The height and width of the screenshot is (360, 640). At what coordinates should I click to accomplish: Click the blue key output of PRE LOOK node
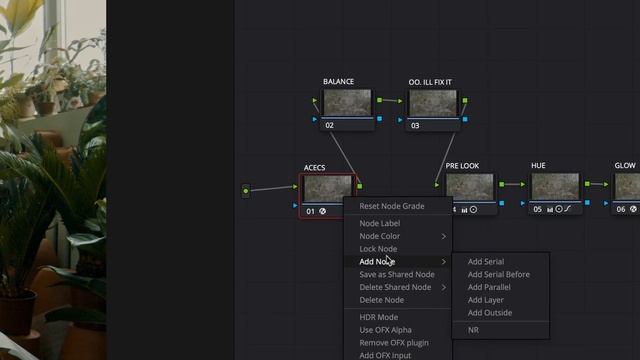coord(502,203)
